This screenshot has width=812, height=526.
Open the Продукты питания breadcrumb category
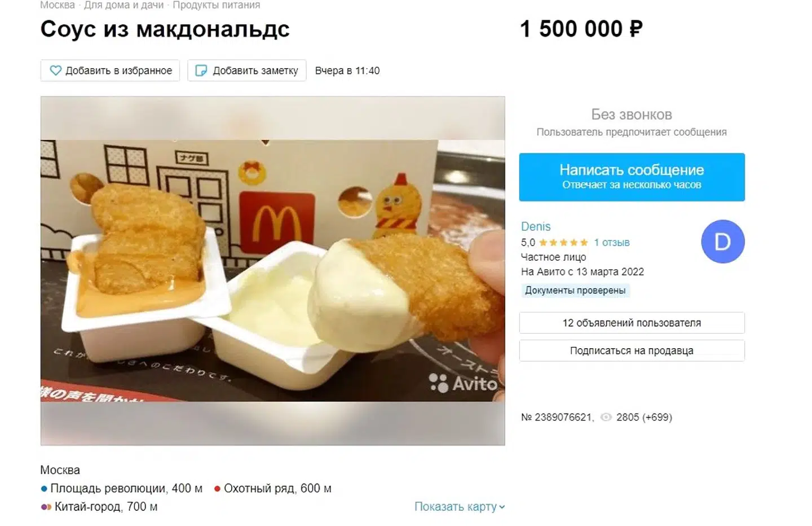216,5
